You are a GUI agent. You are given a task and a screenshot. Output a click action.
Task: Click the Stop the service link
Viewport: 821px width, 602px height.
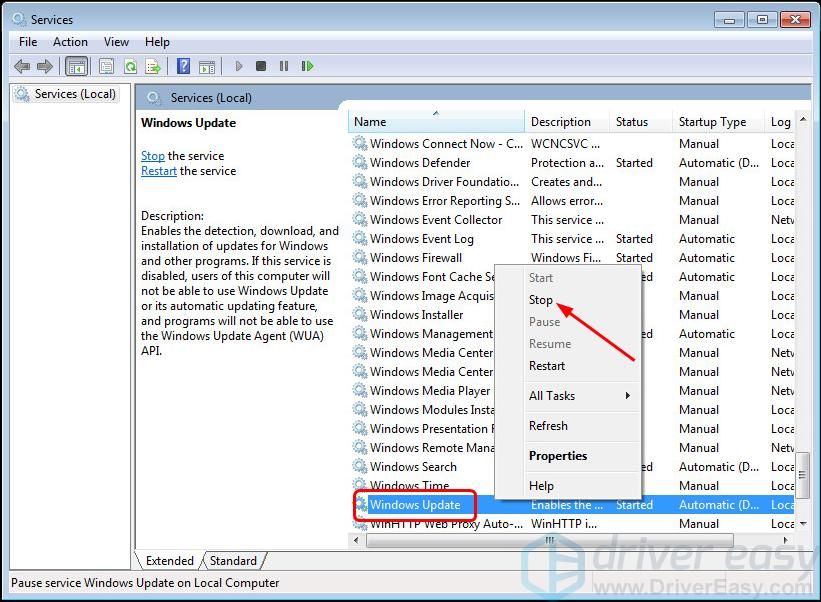click(x=152, y=156)
